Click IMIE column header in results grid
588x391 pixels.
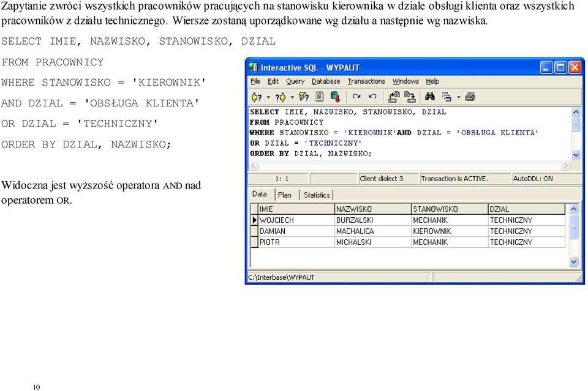click(x=296, y=209)
